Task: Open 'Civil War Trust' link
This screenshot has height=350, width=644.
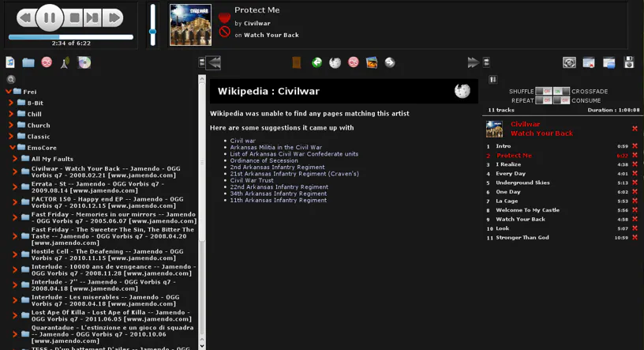Action: pos(252,180)
